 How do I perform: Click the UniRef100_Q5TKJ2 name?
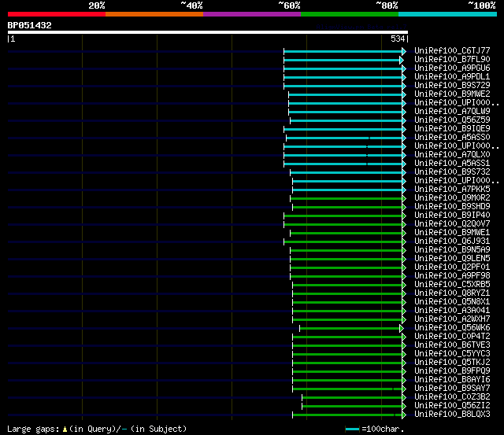(452, 363)
